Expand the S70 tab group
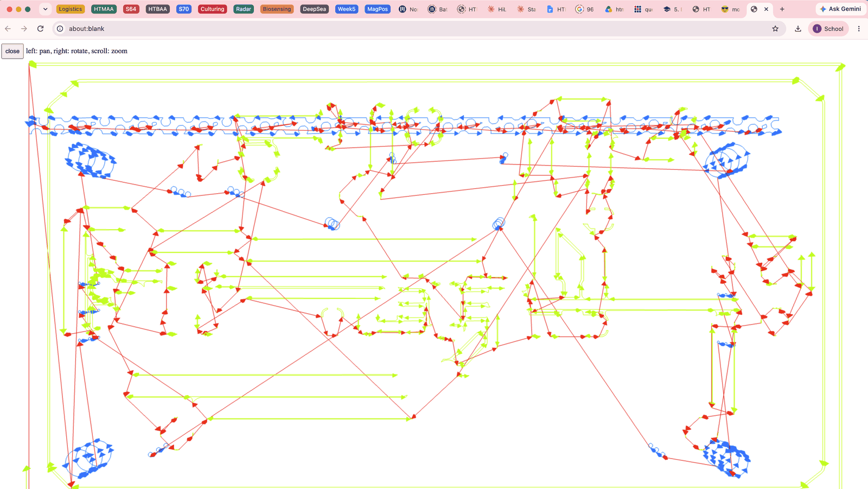This screenshot has width=868, height=489. (x=184, y=9)
